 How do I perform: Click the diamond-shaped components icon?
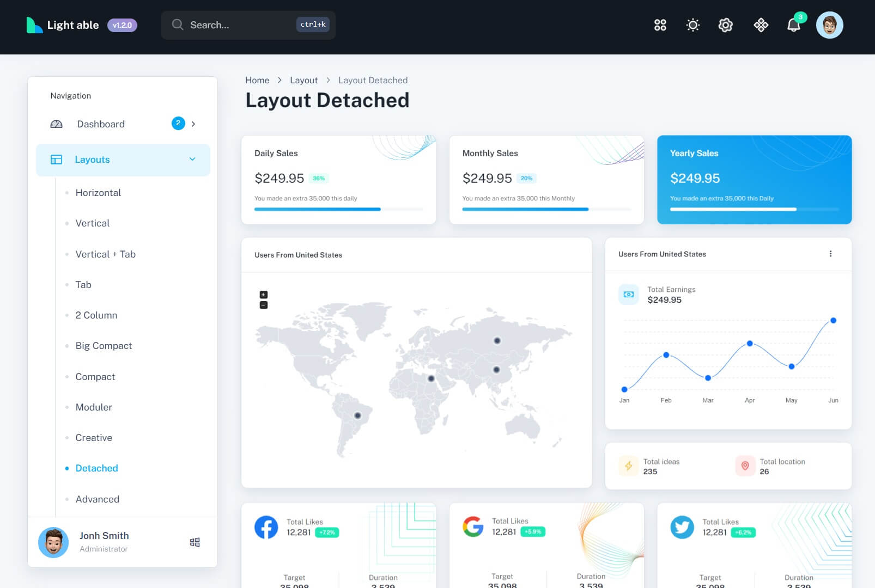coord(761,25)
